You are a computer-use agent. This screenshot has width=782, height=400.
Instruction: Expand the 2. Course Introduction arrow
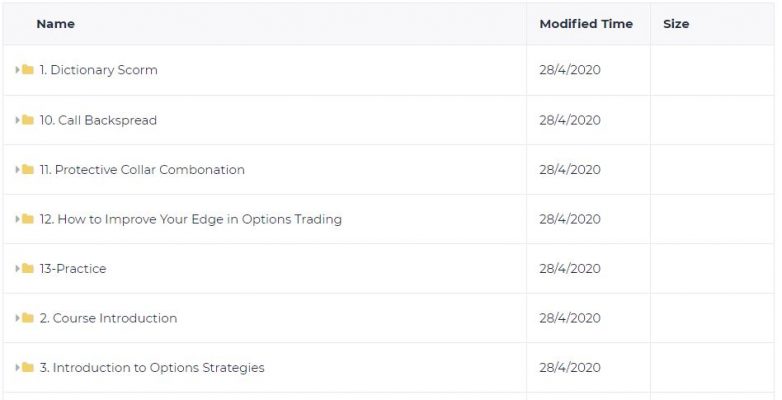(17, 318)
